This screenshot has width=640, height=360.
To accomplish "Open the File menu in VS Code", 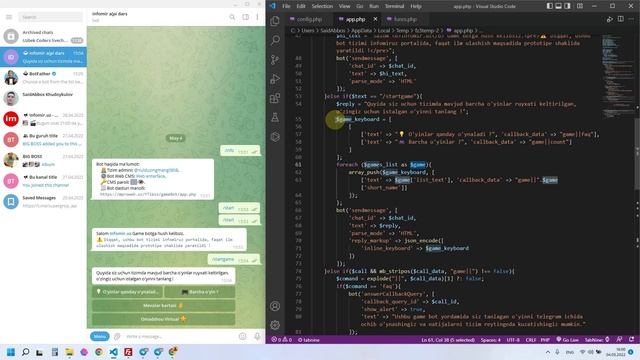I will 287,6.
